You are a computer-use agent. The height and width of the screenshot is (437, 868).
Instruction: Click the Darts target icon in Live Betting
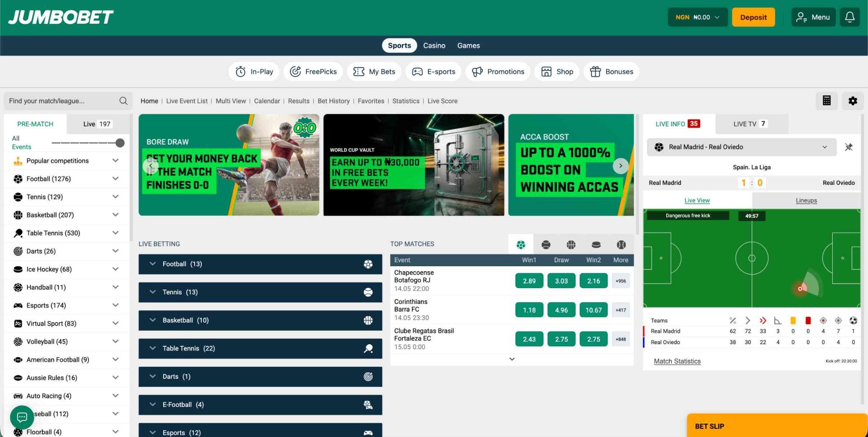pyautogui.click(x=368, y=376)
